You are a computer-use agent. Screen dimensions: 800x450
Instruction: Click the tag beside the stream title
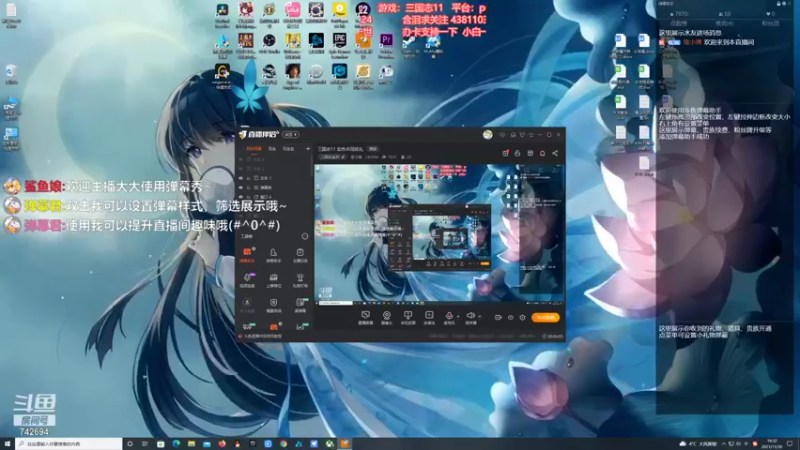click(x=373, y=149)
